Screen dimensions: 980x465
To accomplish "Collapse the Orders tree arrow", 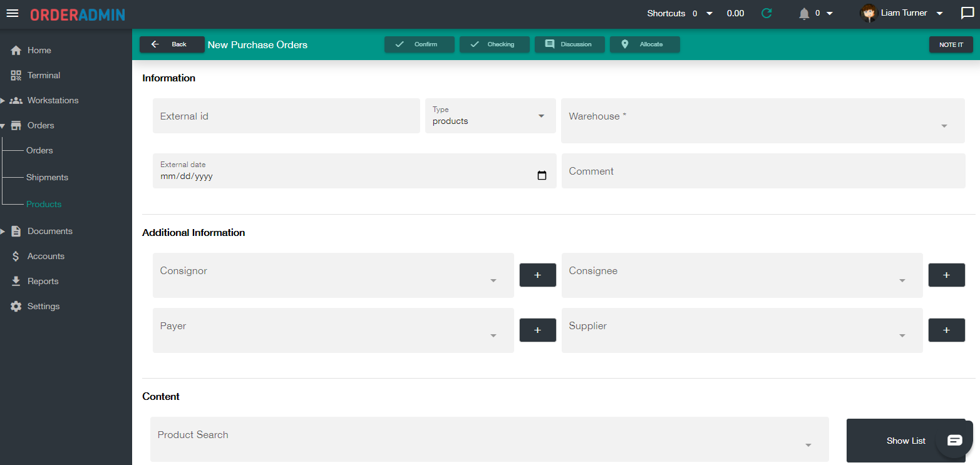I will [3, 126].
